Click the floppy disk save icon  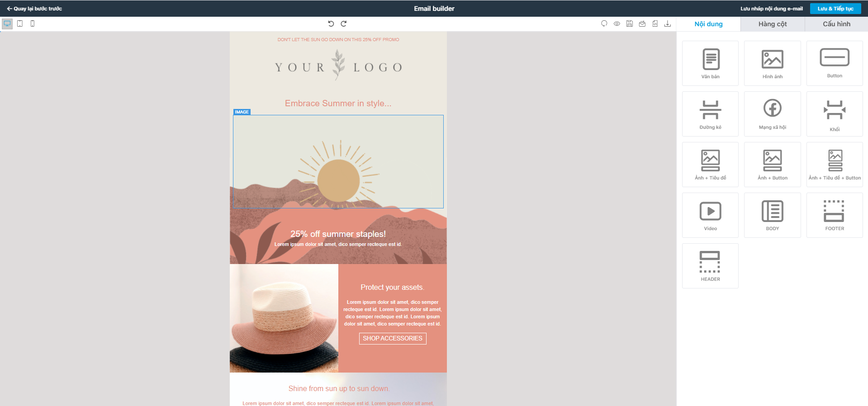click(630, 24)
